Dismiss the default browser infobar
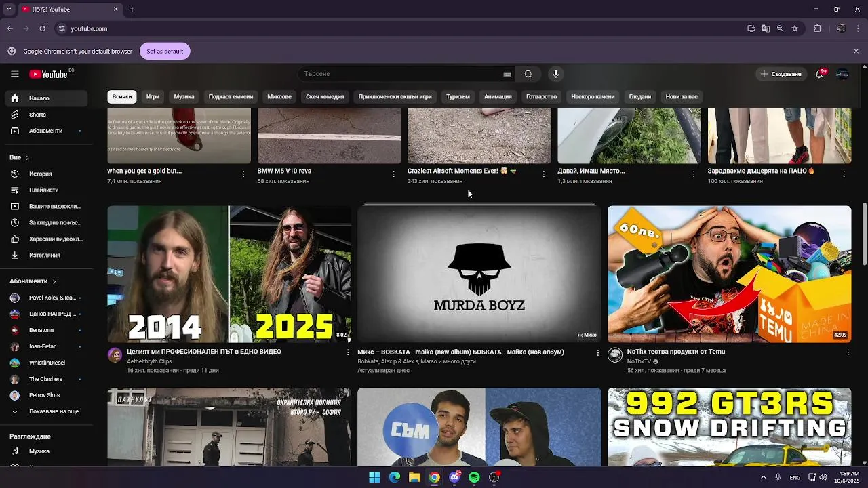This screenshot has height=488, width=868. click(x=856, y=52)
